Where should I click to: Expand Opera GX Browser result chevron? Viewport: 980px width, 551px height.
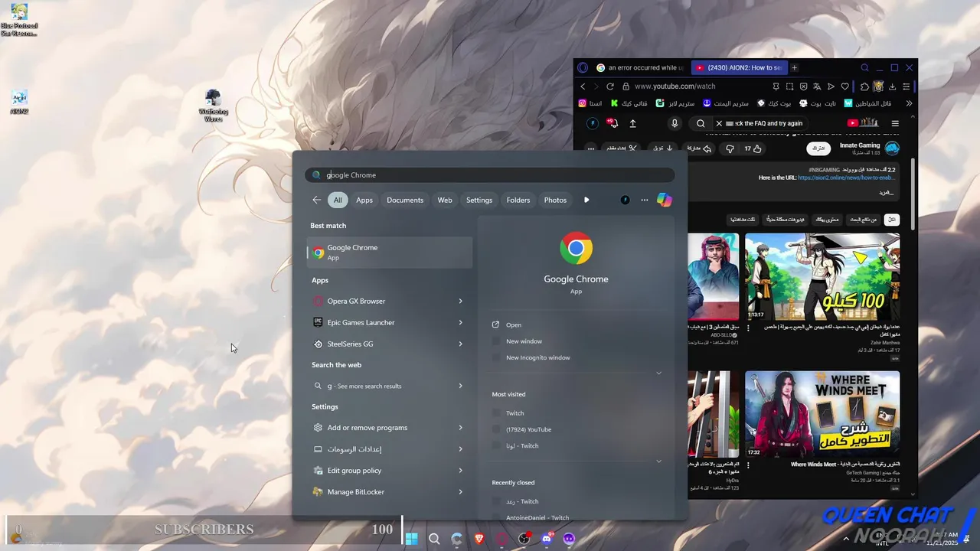point(460,301)
